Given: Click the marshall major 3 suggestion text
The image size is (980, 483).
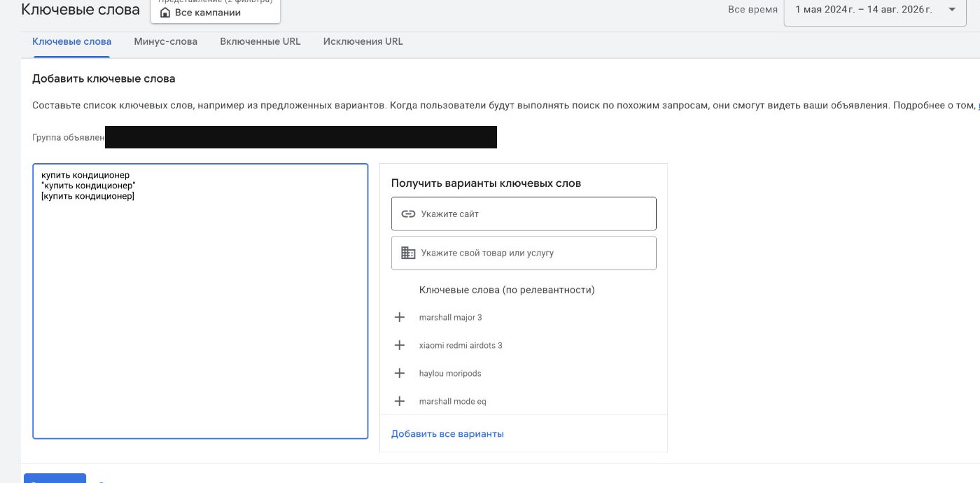Looking at the screenshot, I should coord(450,318).
